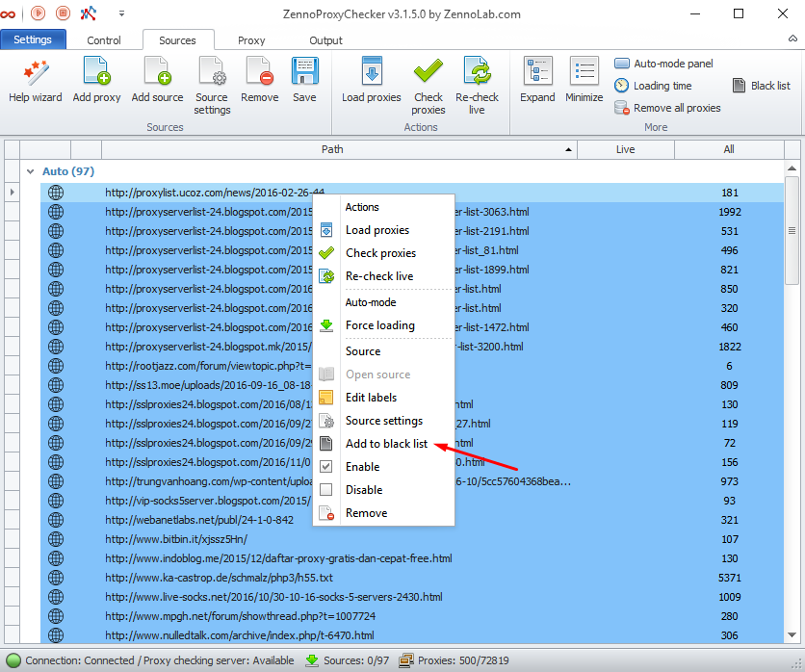Click the Live column header
Viewport: 805px width, 672px height.
coord(626,149)
